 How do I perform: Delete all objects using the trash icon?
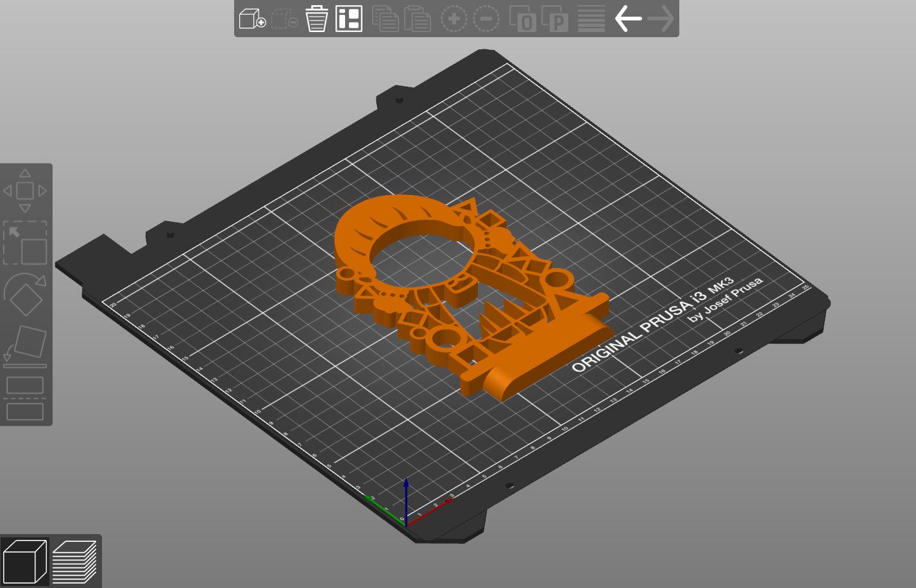tap(318, 18)
